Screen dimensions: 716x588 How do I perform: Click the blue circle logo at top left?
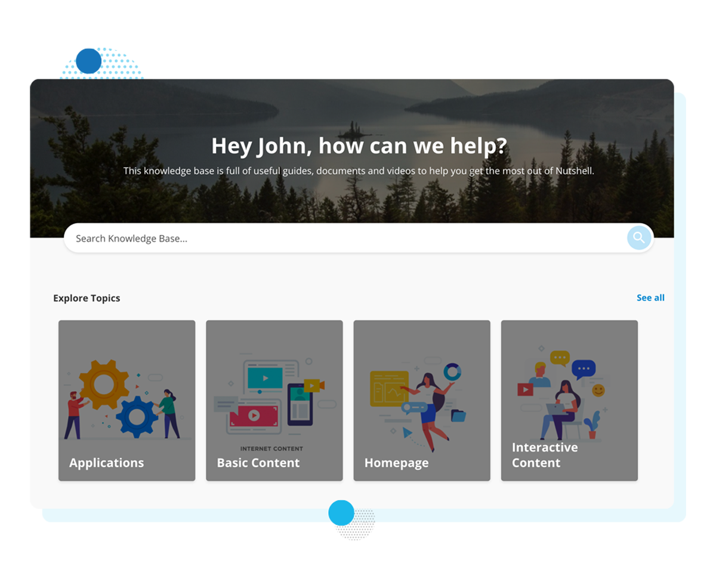(88, 62)
